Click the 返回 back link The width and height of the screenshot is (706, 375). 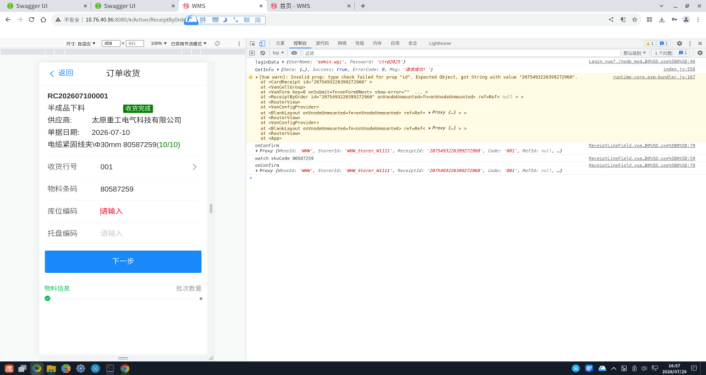tap(61, 73)
